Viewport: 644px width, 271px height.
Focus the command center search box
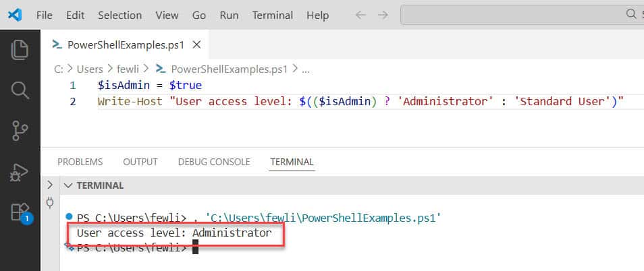[522, 15]
